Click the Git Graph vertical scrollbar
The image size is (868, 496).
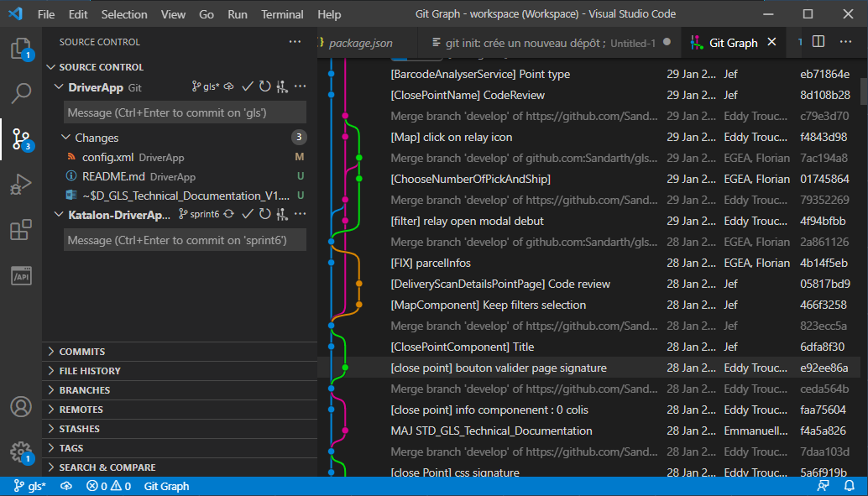pyautogui.click(x=864, y=91)
